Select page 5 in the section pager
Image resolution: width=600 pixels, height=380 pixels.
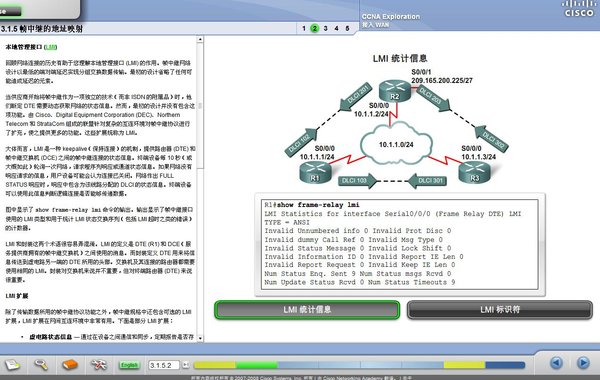[x=347, y=28]
